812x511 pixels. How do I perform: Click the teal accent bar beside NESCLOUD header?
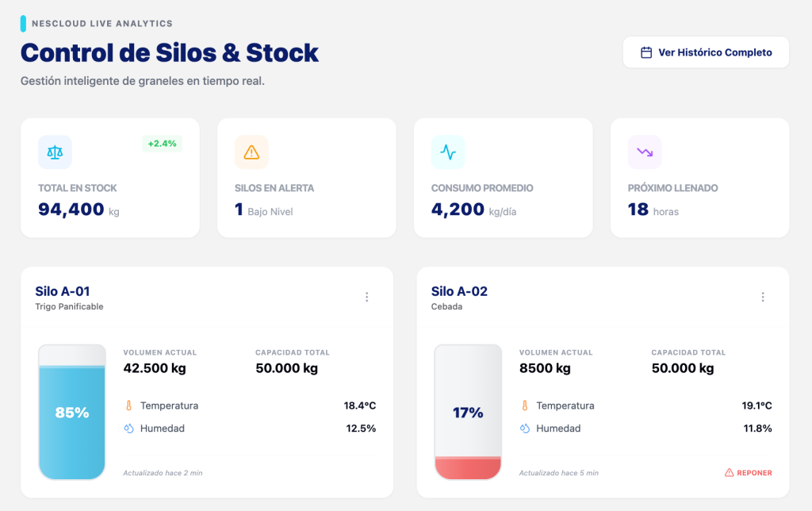22,23
